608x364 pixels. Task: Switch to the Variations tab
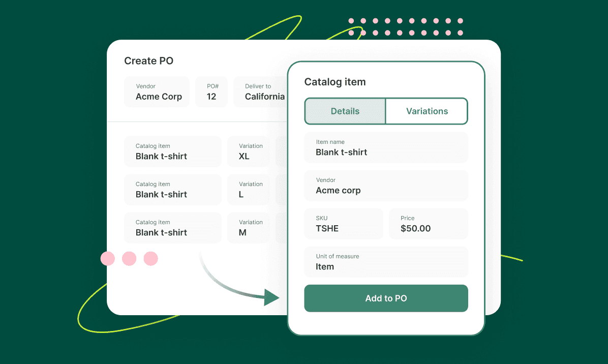(427, 111)
